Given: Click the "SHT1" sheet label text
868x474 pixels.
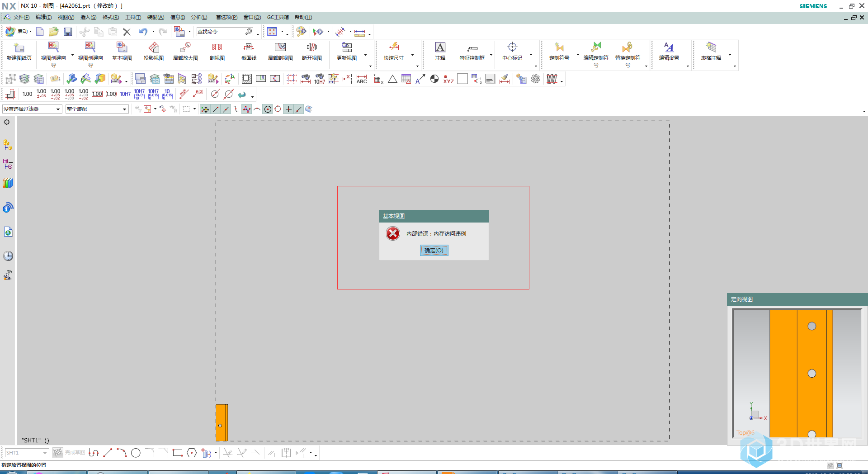Looking at the screenshot, I should pyautogui.click(x=31, y=440).
